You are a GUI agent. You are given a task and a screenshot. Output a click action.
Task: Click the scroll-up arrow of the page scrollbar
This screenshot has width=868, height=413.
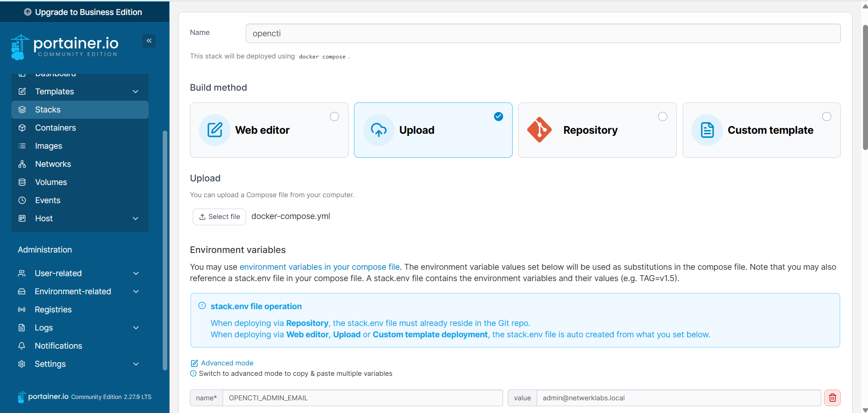865,6
